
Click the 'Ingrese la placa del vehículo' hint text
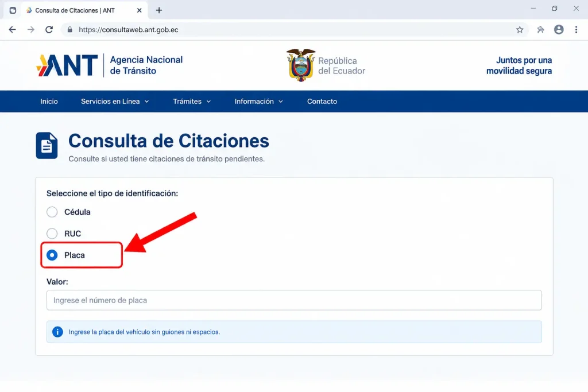144,332
